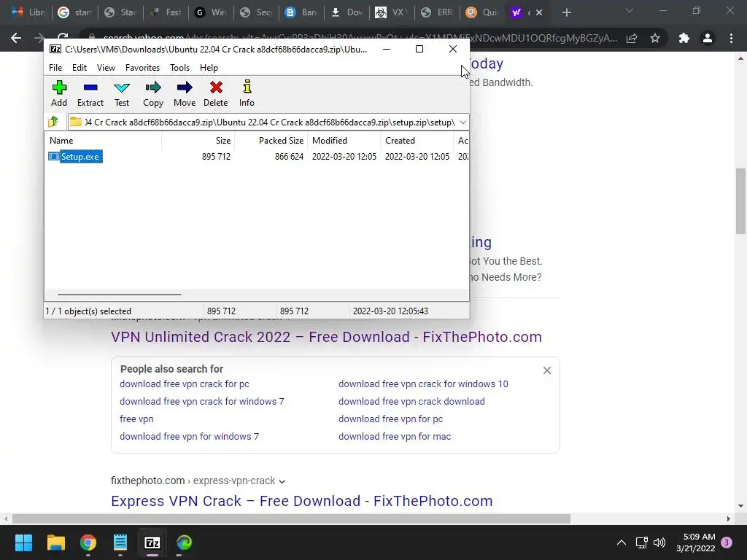
Task: Open Chrome from the taskbar
Action: (88, 542)
